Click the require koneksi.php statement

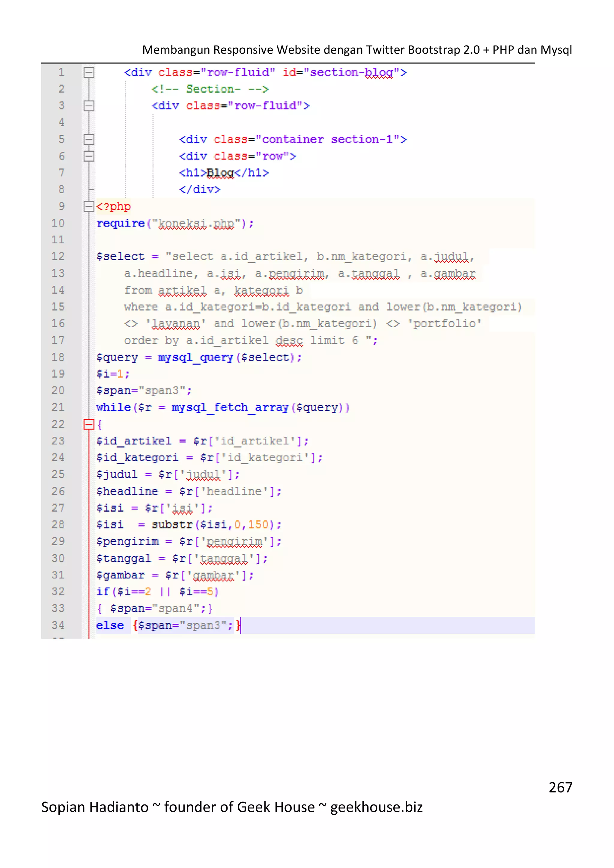(175, 223)
